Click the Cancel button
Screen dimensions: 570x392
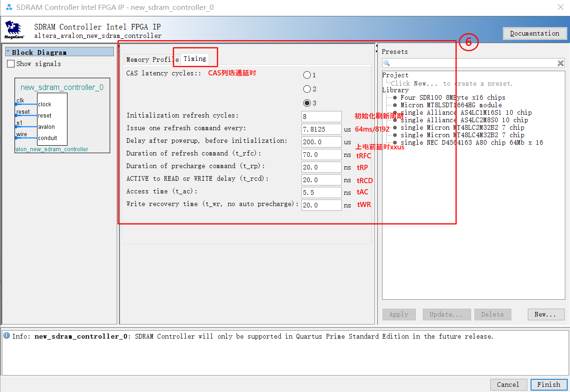[508, 385]
